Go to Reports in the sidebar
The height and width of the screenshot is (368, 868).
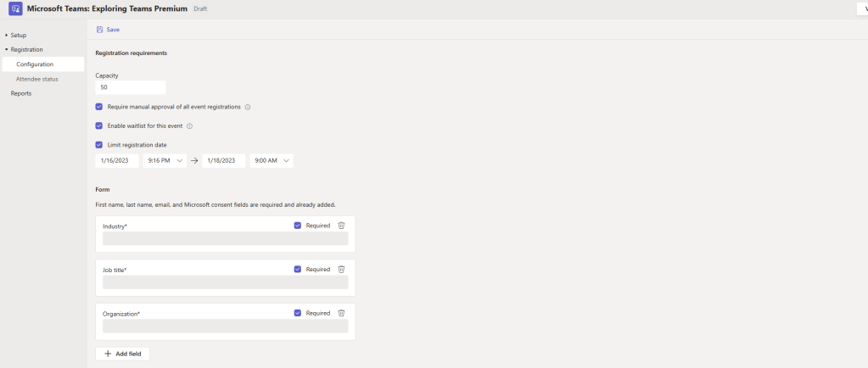[21, 93]
